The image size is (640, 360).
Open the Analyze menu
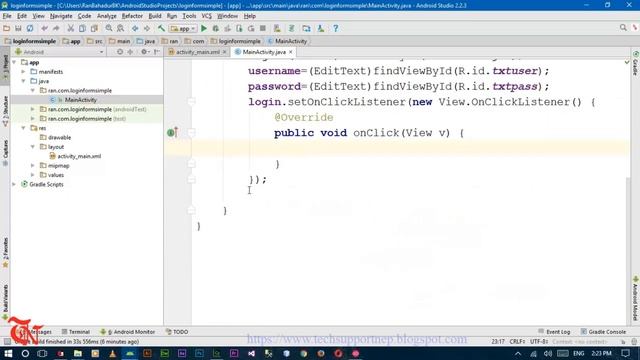(107, 16)
